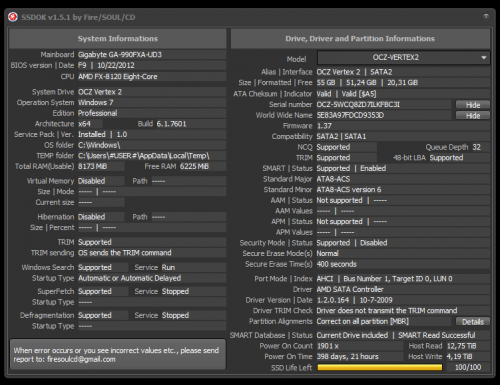Click 'Automatic or Automatic Delayed' startup type
The image size is (500, 385).
(130, 278)
